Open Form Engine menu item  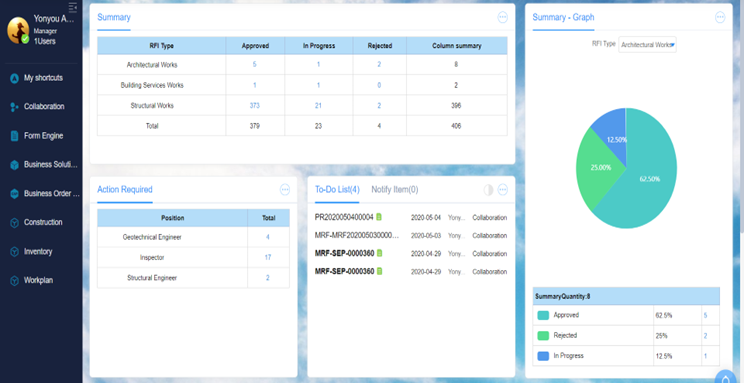pyautogui.click(x=43, y=136)
